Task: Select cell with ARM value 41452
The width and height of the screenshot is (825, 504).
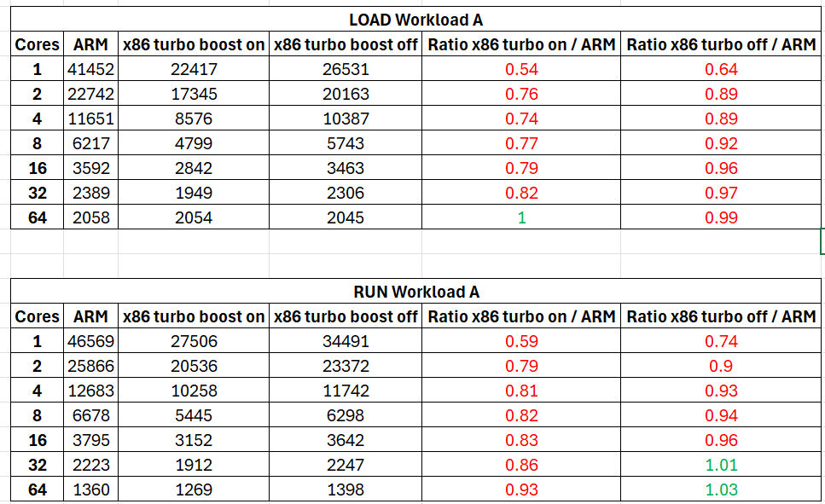Action: coord(90,69)
